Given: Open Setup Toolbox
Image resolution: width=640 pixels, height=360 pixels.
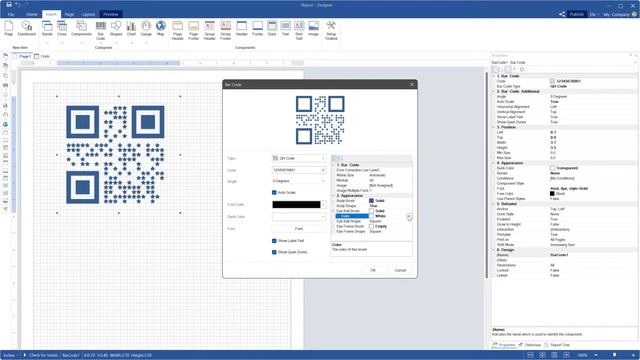Looking at the screenshot, I should point(331,30).
